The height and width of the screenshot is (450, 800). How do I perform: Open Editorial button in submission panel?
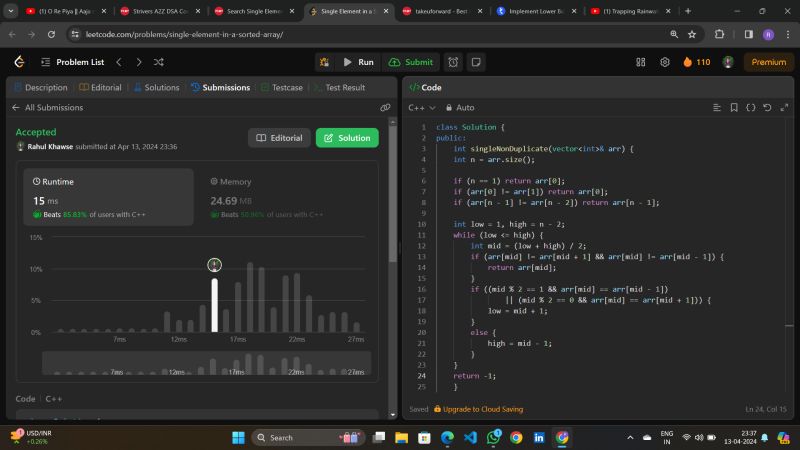pyautogui.click(x=279, y=138)
